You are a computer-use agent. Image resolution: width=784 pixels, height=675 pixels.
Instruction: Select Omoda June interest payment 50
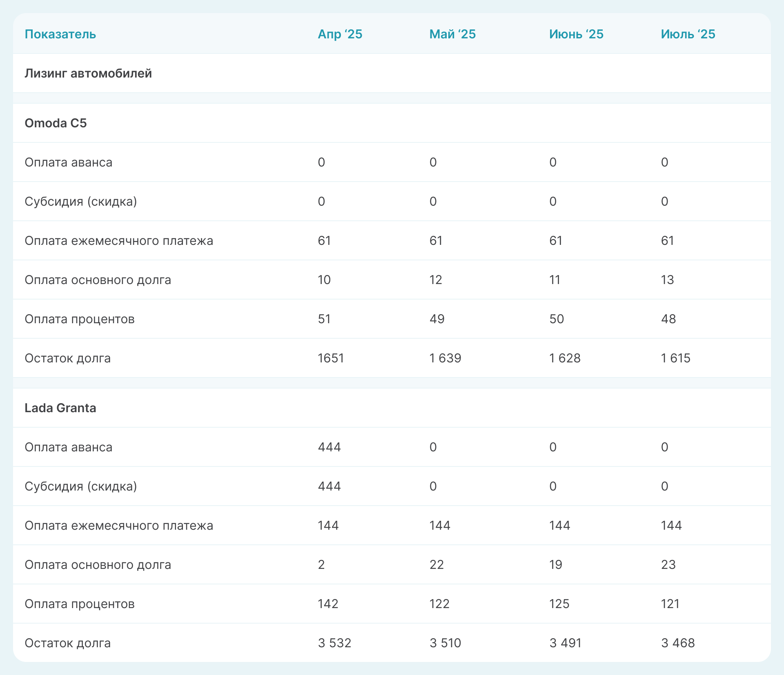point(556,319)
